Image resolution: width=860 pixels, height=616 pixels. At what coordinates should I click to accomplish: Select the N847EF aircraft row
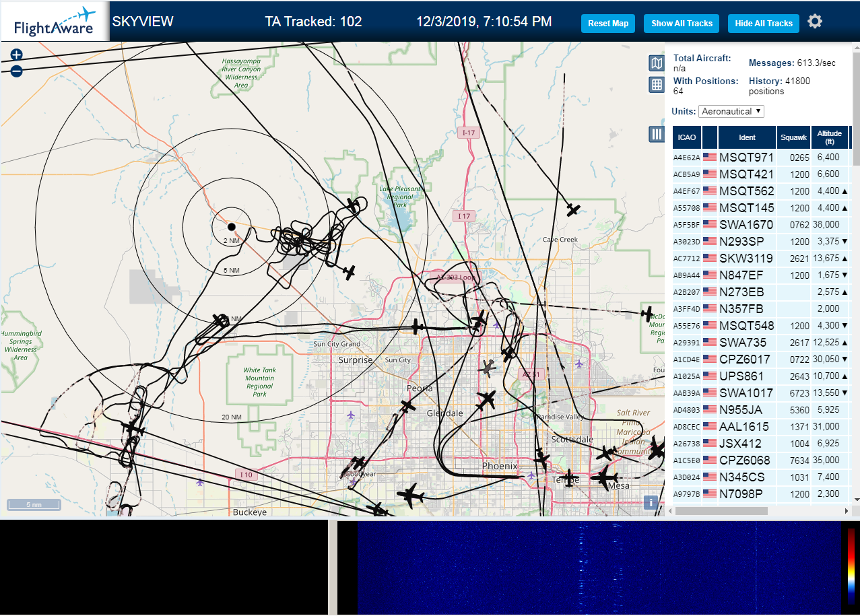762,275
